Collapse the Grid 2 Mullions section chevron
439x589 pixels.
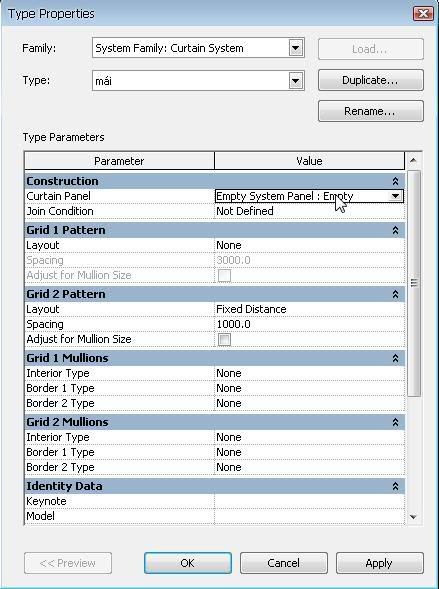click(395, 422)
